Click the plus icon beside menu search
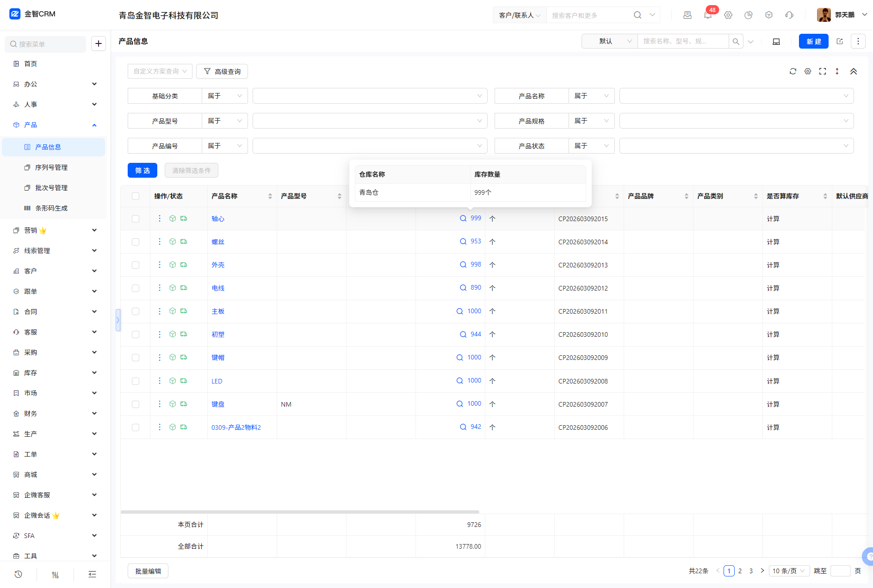 click(99, 43)
